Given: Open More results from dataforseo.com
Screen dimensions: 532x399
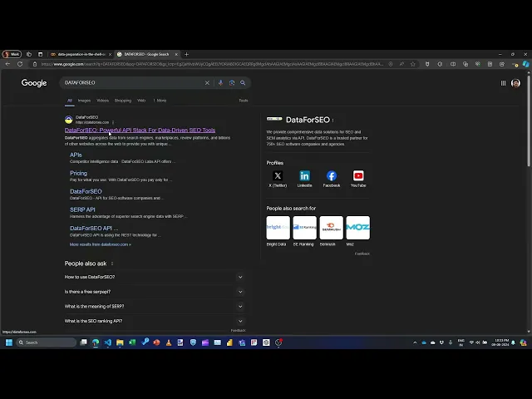Looking at the screenshot, I should 100,244.
